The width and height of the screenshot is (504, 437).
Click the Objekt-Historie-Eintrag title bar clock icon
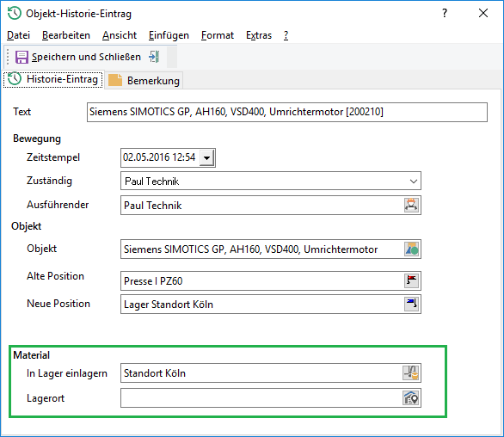coord(15,14)
